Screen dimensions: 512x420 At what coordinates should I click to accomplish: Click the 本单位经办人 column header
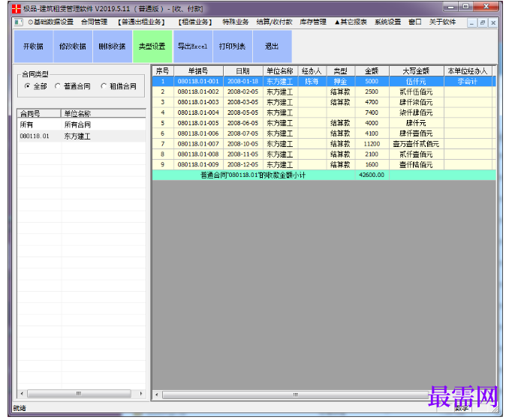[468, 71]
